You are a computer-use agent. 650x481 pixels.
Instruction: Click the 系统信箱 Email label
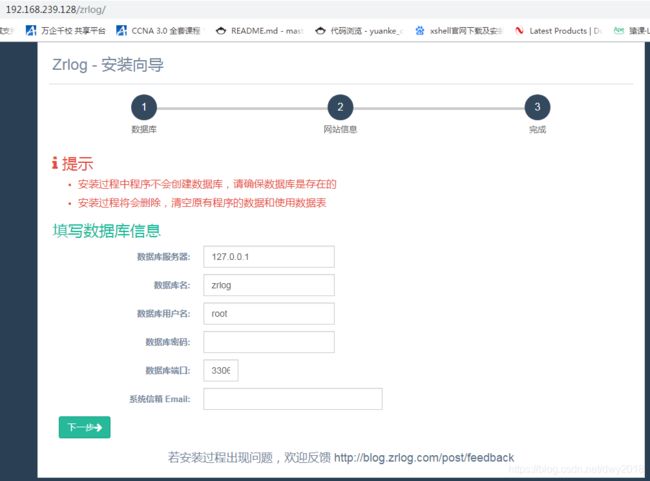160,399
